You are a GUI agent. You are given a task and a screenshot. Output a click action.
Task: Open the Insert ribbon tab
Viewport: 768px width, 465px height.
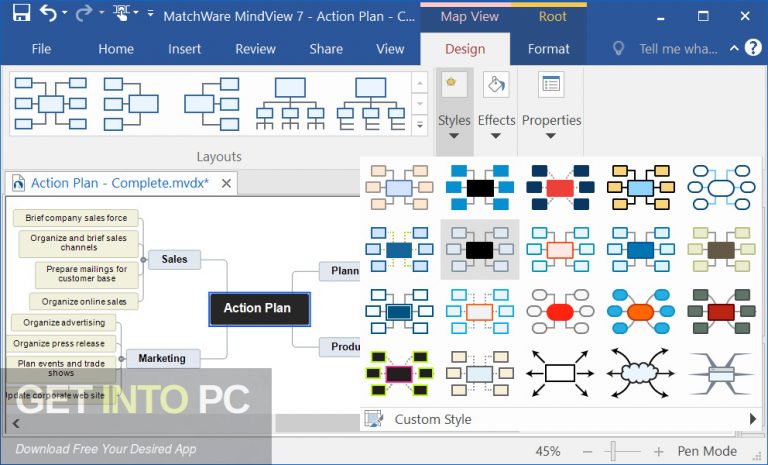pos(185,49)
